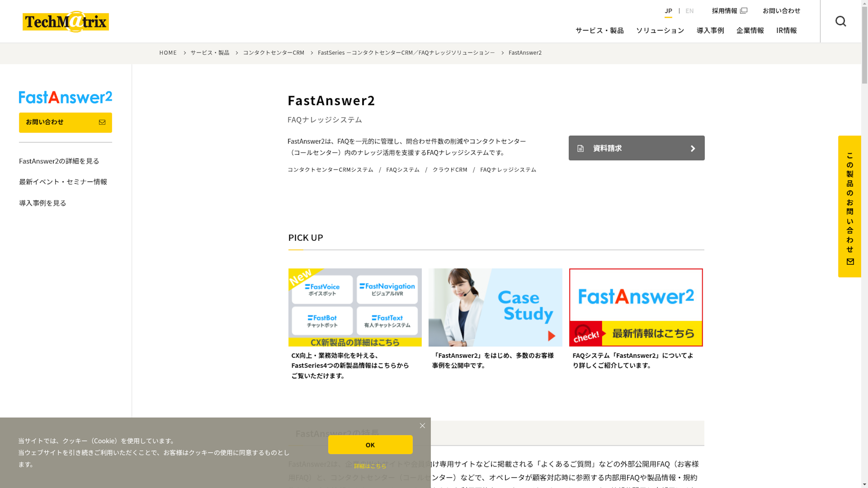Viewport: 868px width, 488px height.
Task: Click the TechMatrix logo
Action: click(66, 21)
